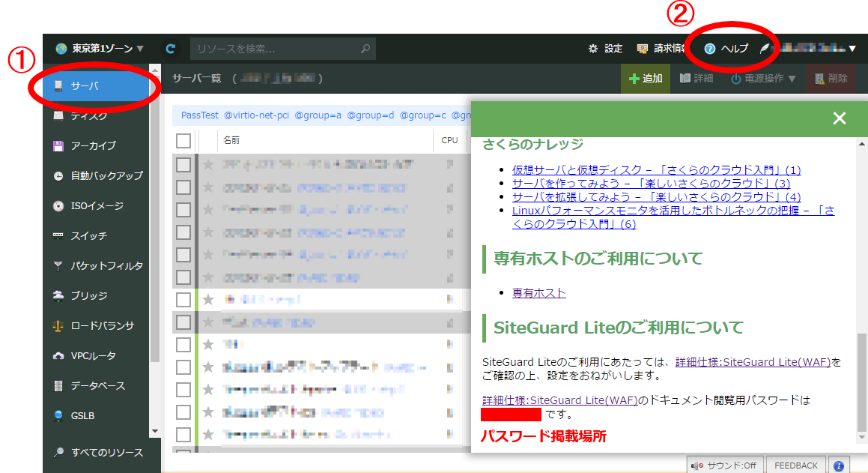Image resolution: width=868 pixels, height=473 pixels.
Task: Click the green 追加 button
Action: click(645, 77)
